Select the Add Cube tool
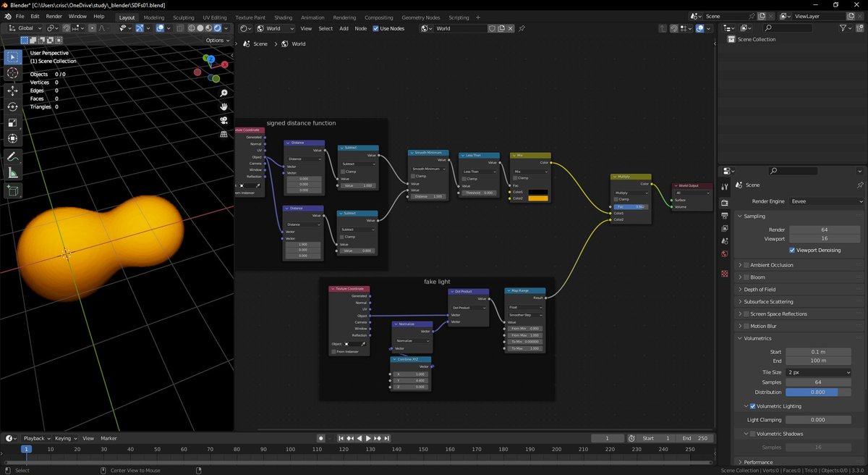Image resolution: width=868 pixels, height=475 pixels. tap(12, 190)
